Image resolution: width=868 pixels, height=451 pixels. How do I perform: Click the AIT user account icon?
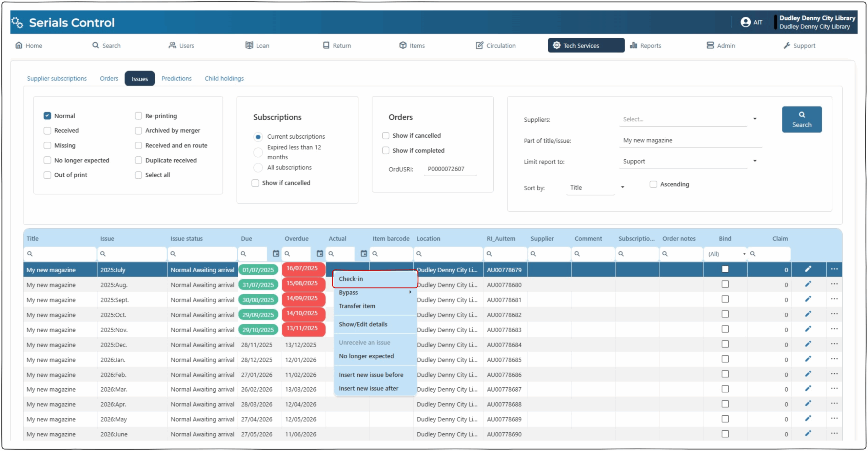(x=745, y=22)
